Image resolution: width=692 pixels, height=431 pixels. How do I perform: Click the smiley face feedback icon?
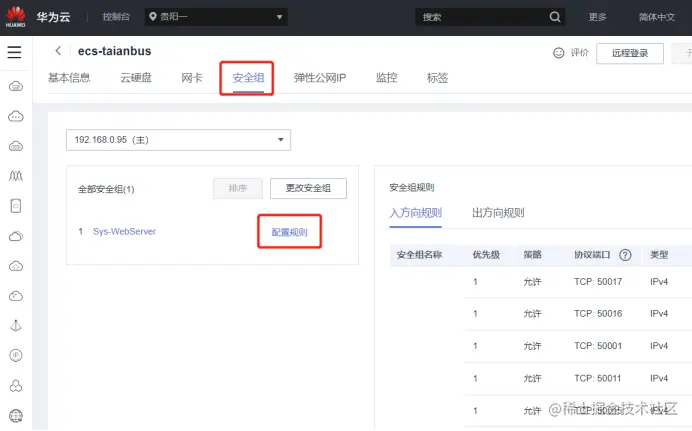pyautogui.click(x=558, y=53)
